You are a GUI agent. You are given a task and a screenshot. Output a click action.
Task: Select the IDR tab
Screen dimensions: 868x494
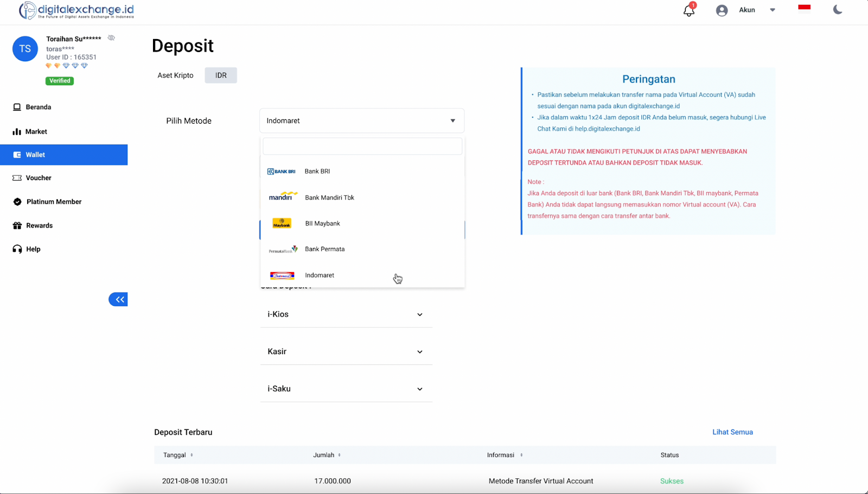click(x=221, y=75)
